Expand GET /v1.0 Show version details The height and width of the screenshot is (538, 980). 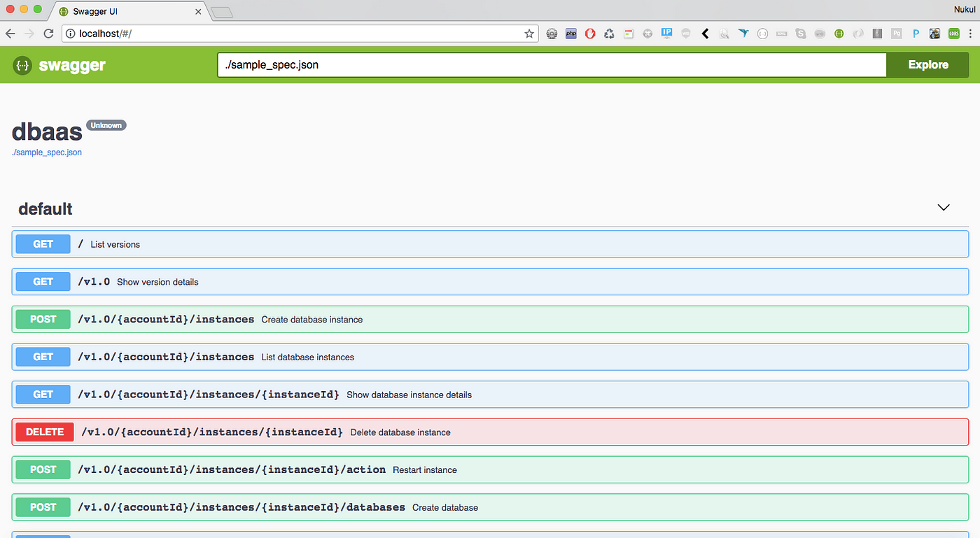490,282
